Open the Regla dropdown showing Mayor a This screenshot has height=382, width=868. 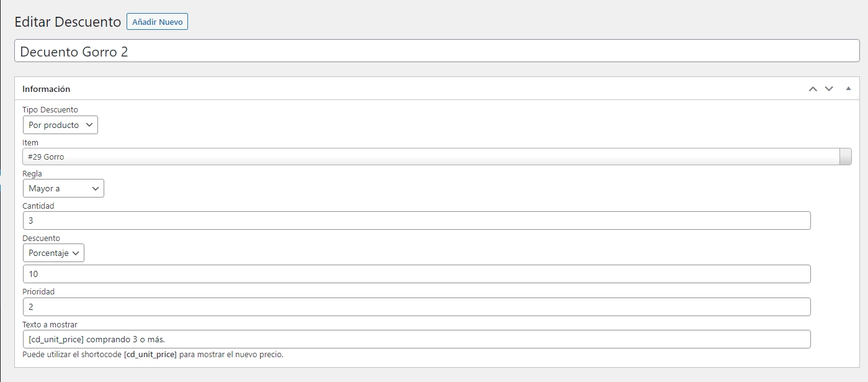[63, 188]
